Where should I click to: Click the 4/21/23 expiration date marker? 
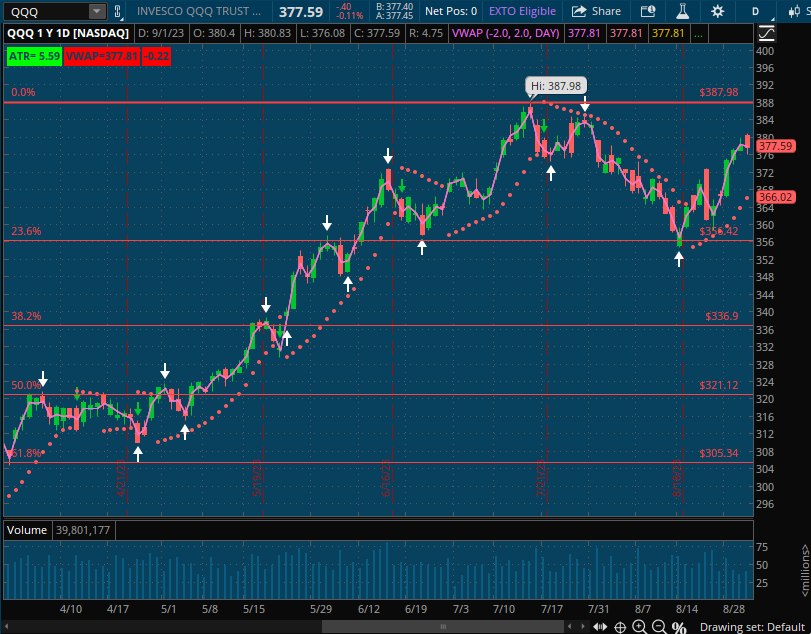click(121, 478)
